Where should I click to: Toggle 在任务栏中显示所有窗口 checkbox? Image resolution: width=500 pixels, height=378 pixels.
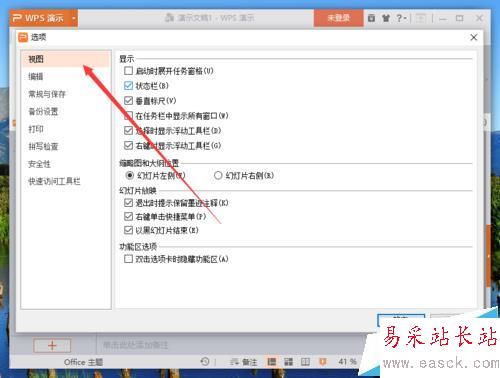tap(128, 116)
